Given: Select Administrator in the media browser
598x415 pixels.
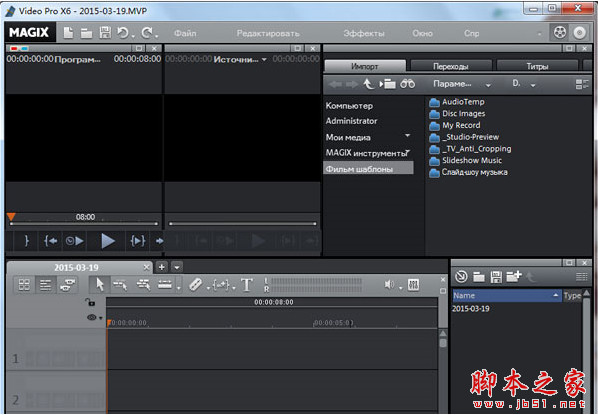Looking at the screenshot, I should [x=351, y=121].
